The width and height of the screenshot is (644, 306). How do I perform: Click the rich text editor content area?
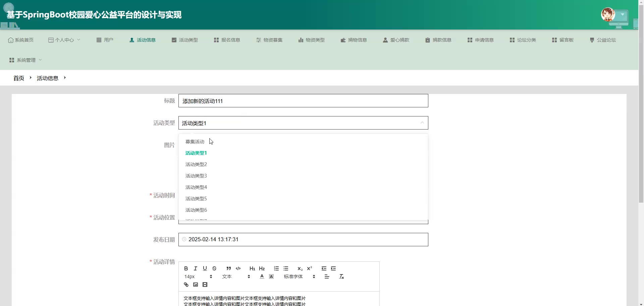[x=279, y=299]
